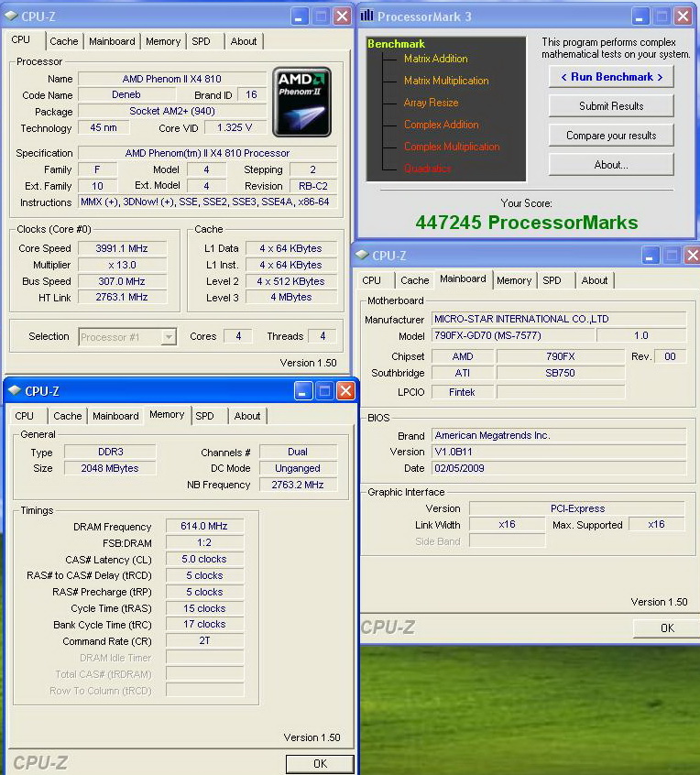Close the CPU-Z memory window
Screen dimensions: 700x775
click(346, 391)
